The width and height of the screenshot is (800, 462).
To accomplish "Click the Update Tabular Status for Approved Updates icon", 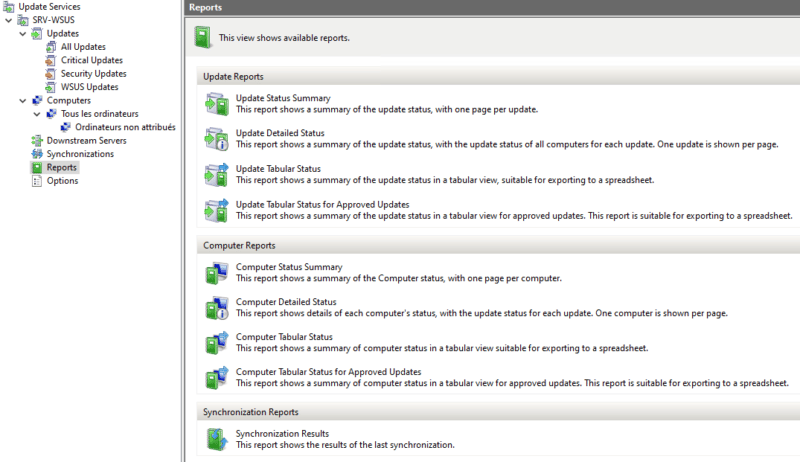I will [x=216, y=210].
